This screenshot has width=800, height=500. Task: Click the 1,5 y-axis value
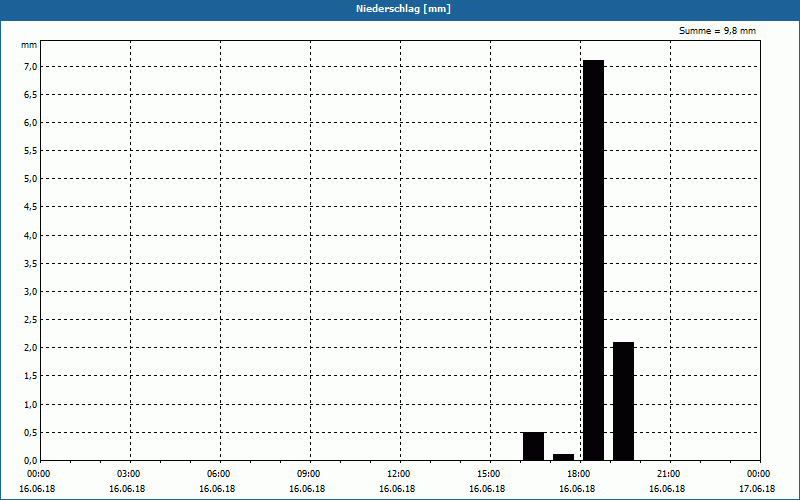[x=30, y=376]
